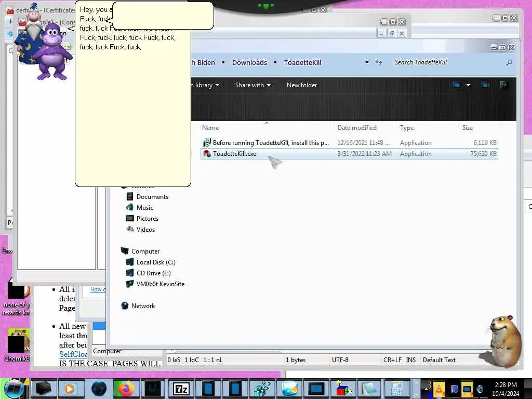Screen dimensions: 532x399
Task: Click the refresh icon beside address bar
Action: pos(379,62)
